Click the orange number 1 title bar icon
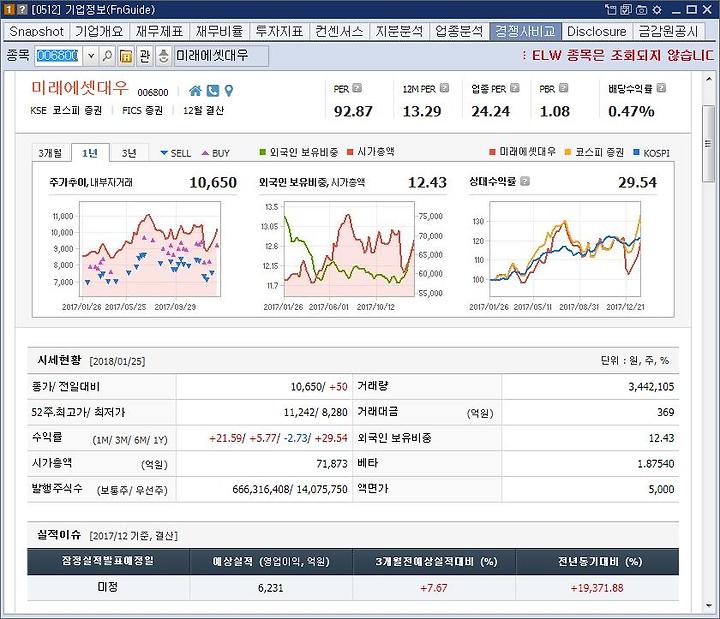The height and width of the screenshot is (619, 720). point(9,9)
